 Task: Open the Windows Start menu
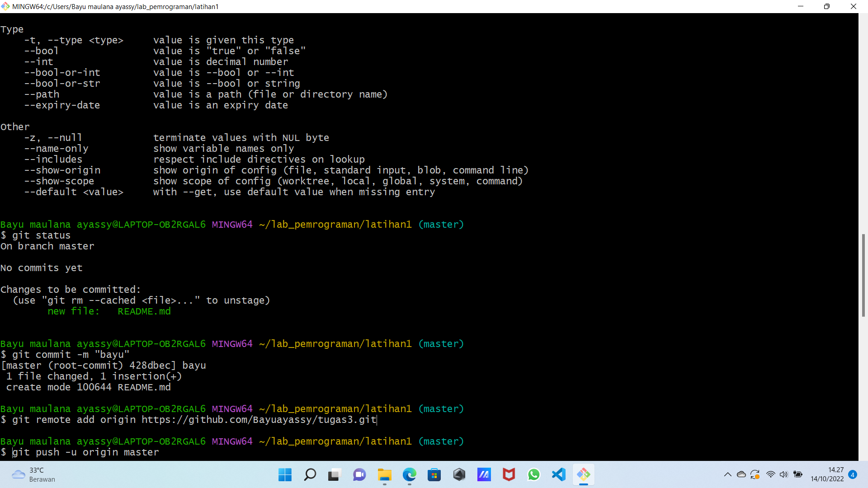(x=285, y=474)
